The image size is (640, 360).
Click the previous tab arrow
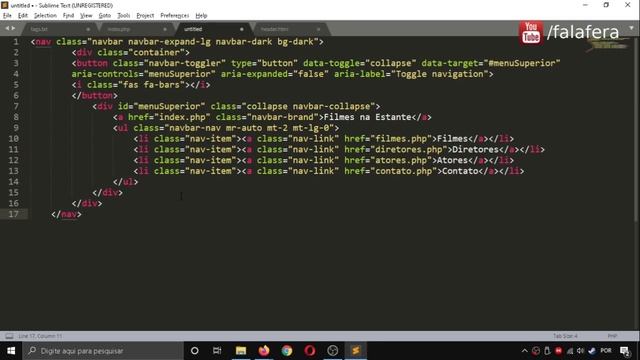pyautogui.click(x=7, y=28)
